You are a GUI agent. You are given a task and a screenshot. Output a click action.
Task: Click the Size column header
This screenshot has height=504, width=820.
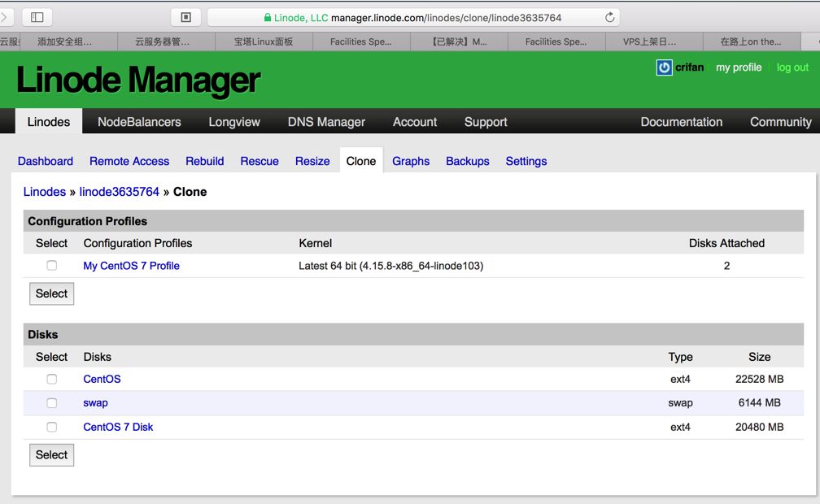click(x=759, y=357)
